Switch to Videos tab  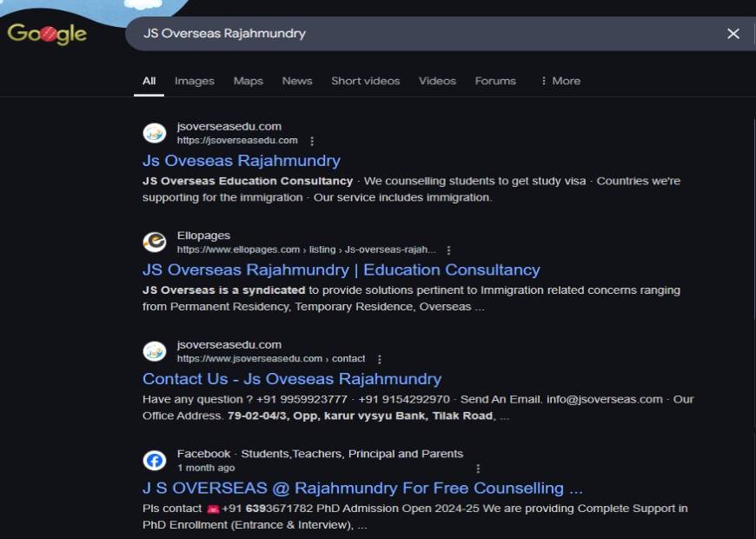coord(437,81)
